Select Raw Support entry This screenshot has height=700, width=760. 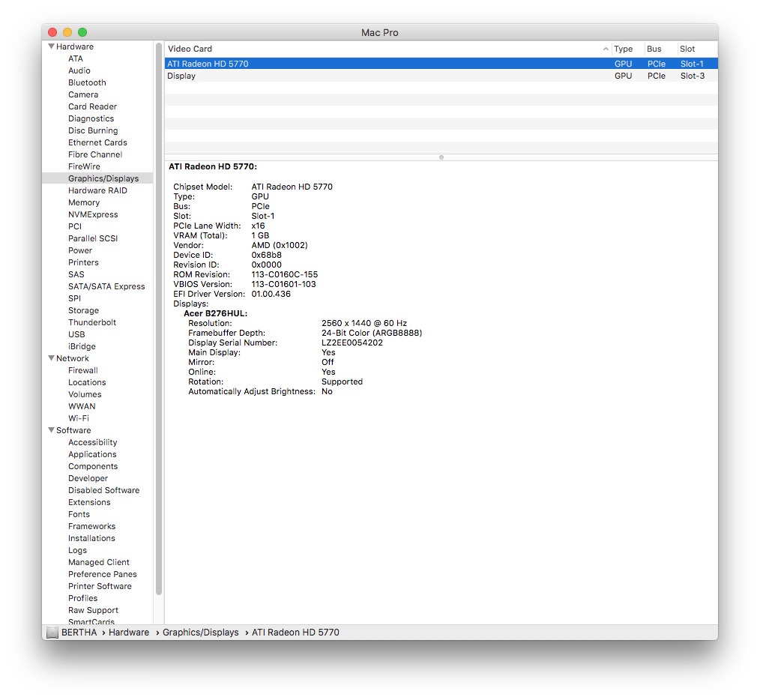point(93,610)
